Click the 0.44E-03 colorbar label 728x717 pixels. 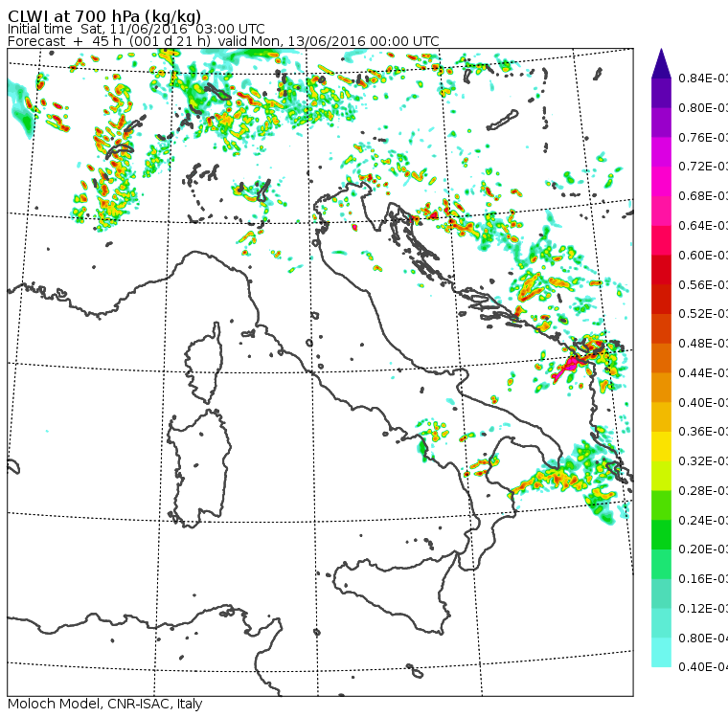click(x=703, y=373)
